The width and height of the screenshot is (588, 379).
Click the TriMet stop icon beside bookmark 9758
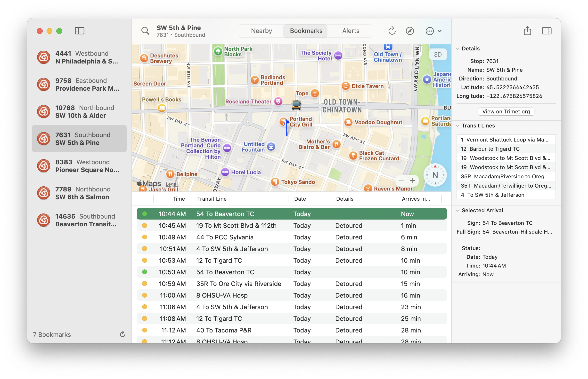click(44, 84)
